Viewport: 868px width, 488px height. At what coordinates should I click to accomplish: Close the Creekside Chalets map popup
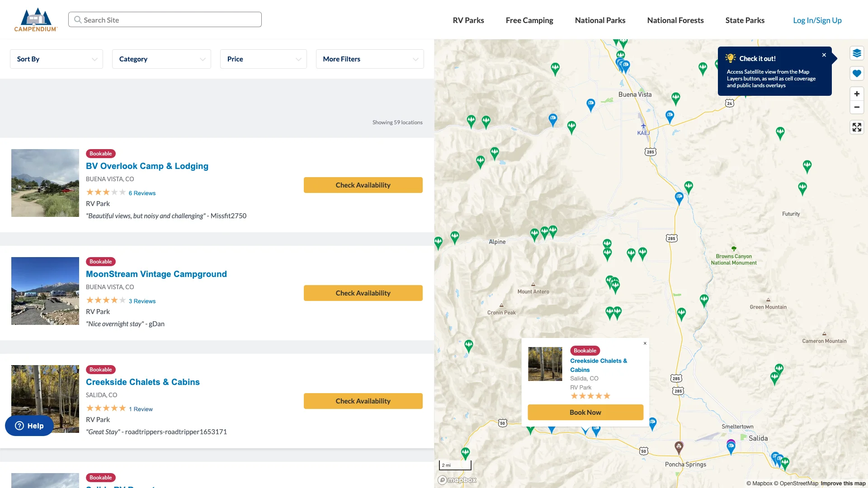coord(645,343)
